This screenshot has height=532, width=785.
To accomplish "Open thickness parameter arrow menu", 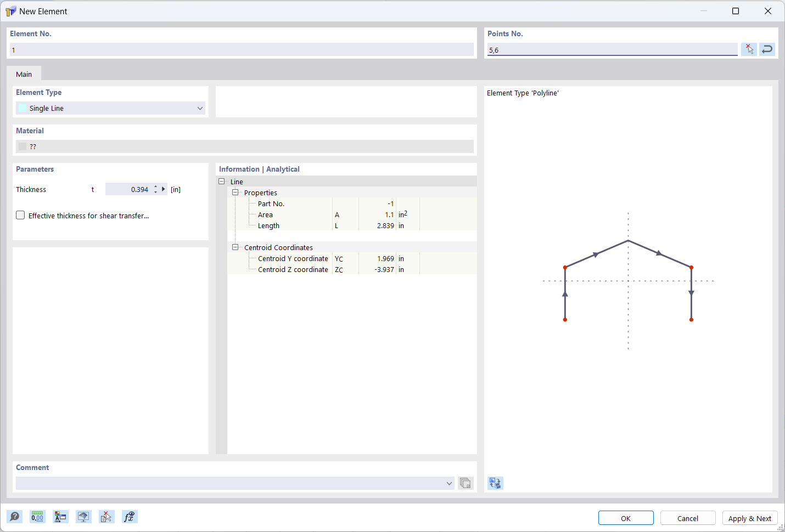I will click(163, 189).
